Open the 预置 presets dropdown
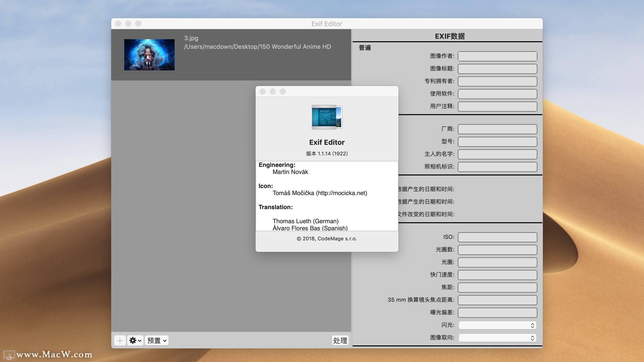This screenshot has height=362, width=644. [157, 341]
